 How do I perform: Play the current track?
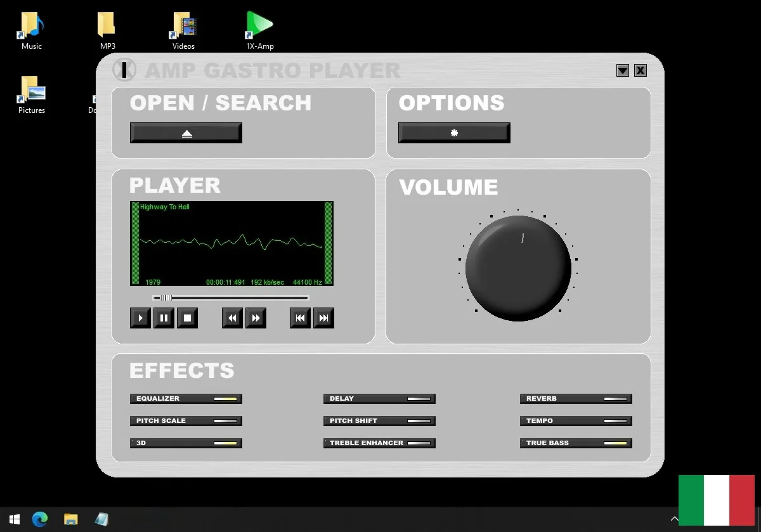pos(140,318)
